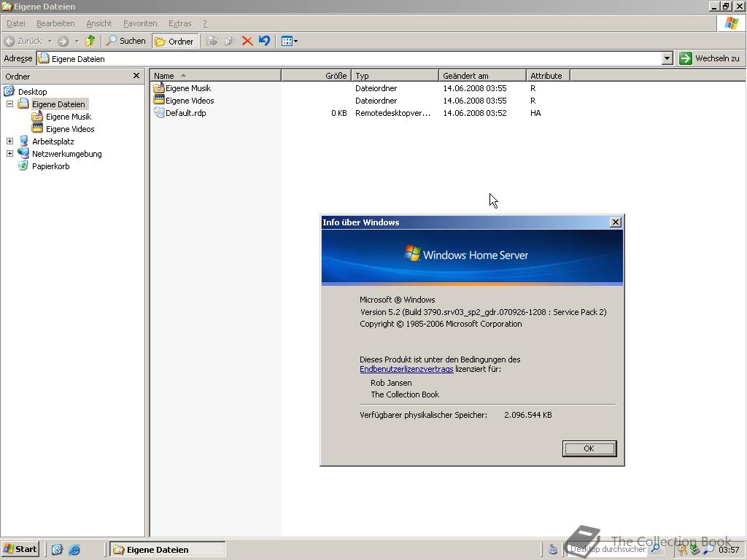
Task: Select Eigene Videos in folder tree
Action: pyautogui.click(x=70, y=129)
